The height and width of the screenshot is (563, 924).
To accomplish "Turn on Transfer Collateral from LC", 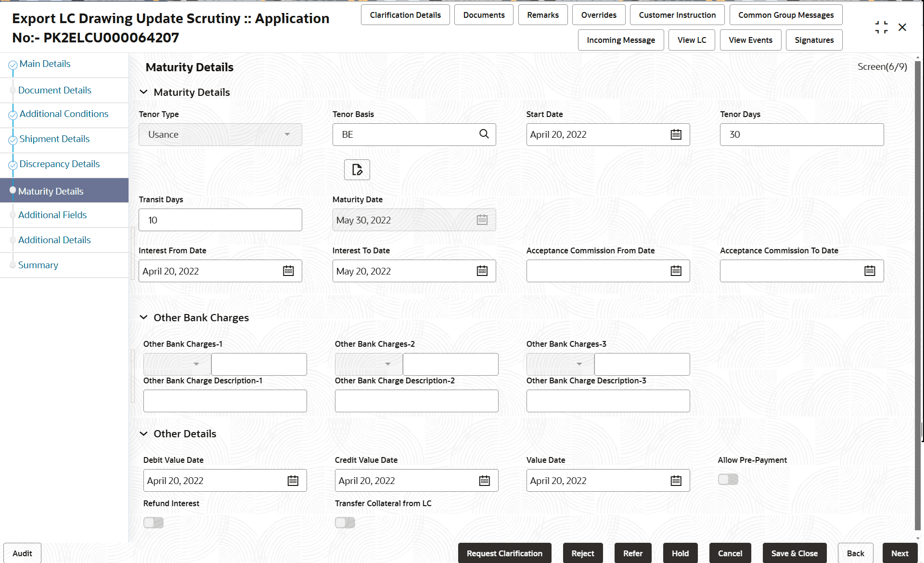I will (345, 523).
